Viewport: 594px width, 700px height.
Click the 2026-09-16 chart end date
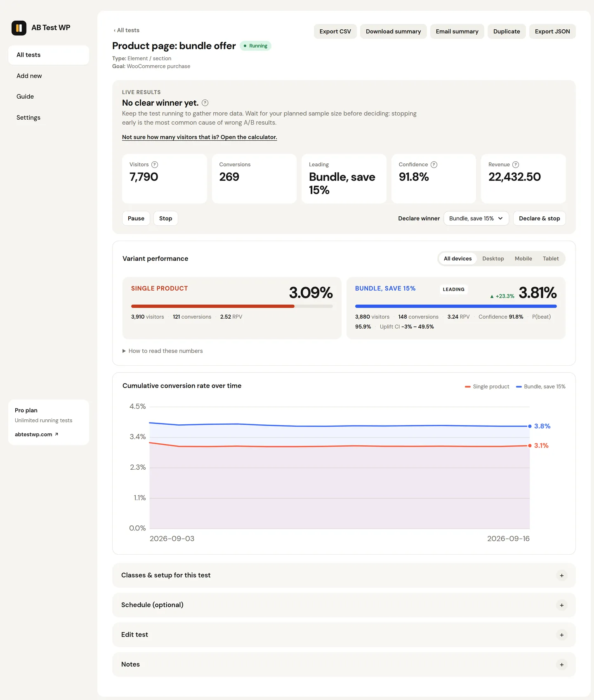508,539
